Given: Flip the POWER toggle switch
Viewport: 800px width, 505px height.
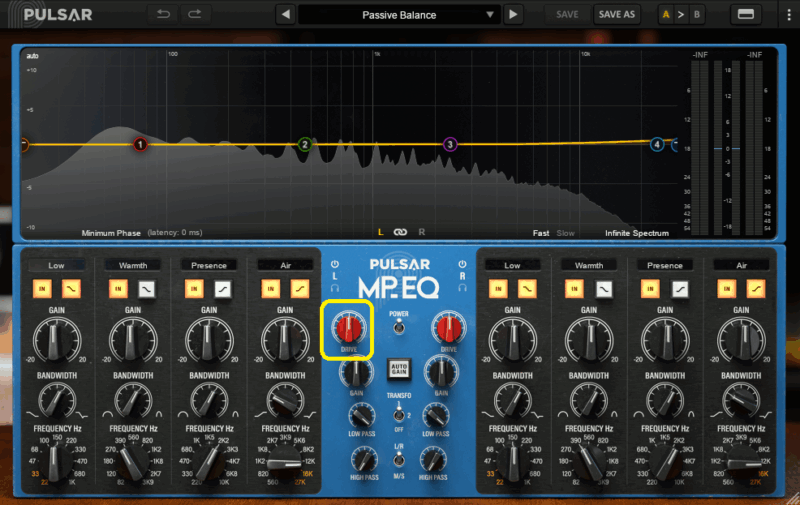Looking at the screenshot, I should (399, 326).
